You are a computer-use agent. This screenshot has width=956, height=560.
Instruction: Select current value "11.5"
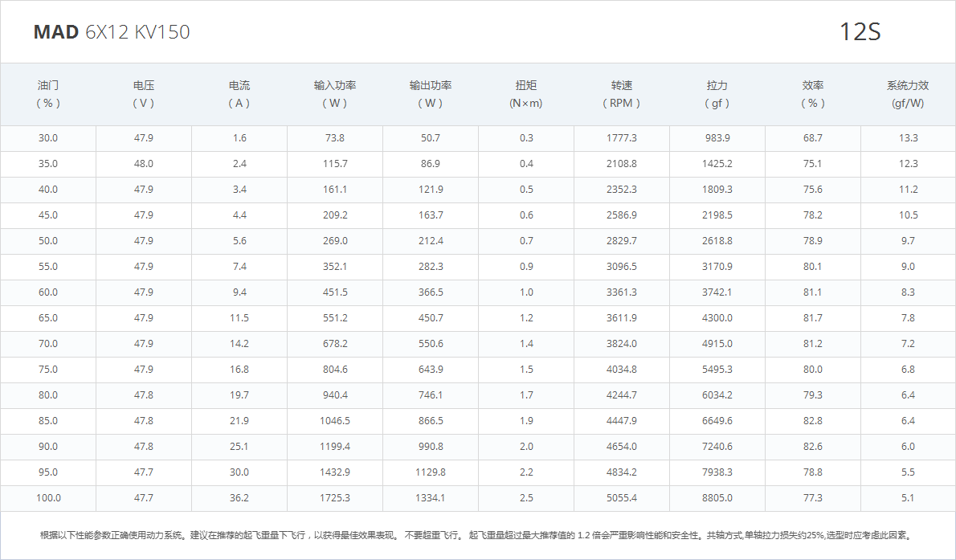(239, 317)
